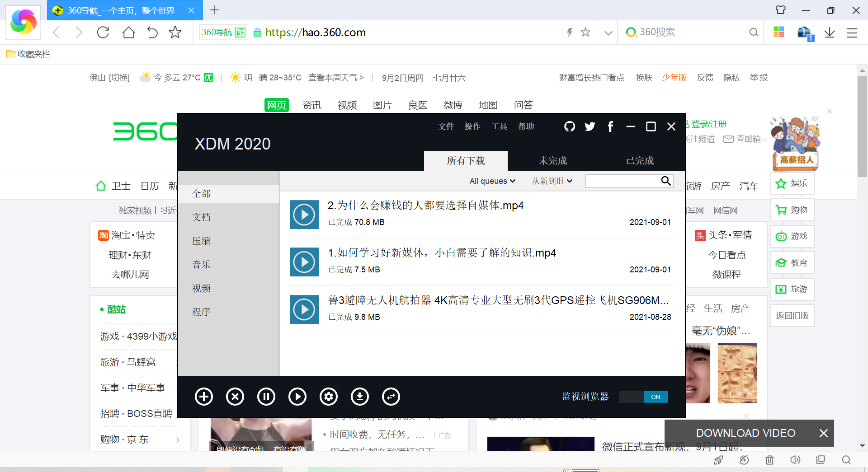
Task: Click the 返回旧版 button
Action: 793,316
